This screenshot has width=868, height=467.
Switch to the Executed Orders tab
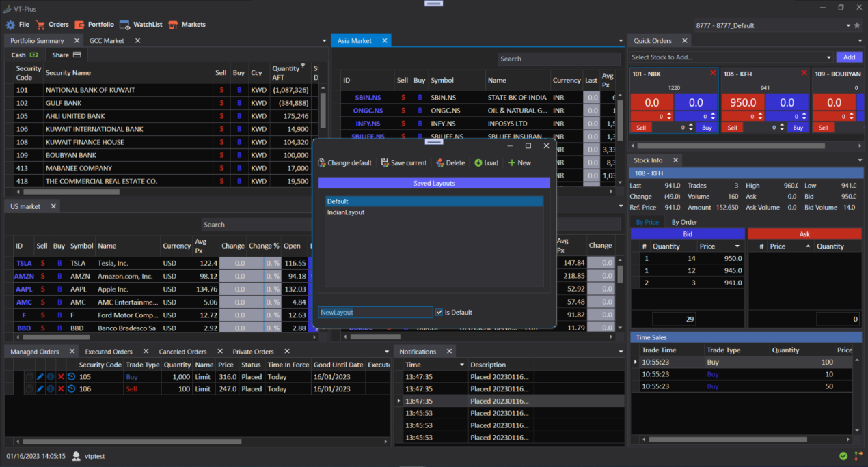pyautogui.click(x=109, y=352)
